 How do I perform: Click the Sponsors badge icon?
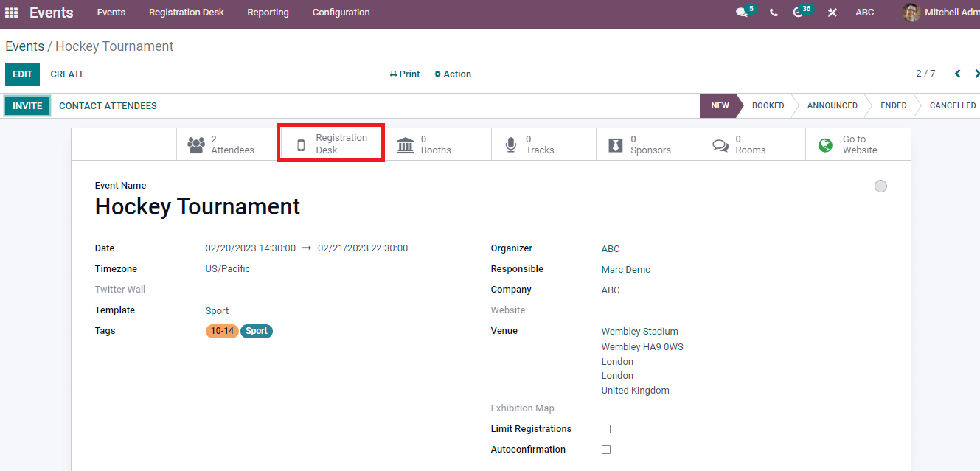(x=616, y=144)
